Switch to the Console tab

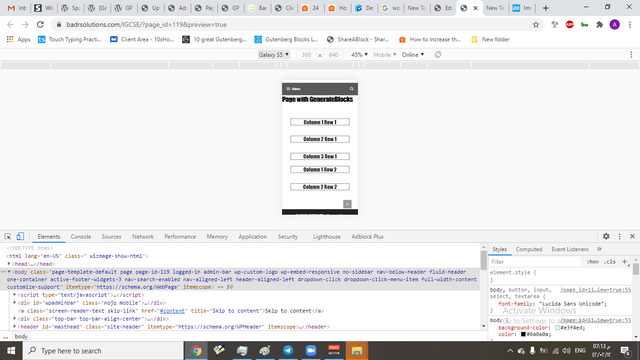(x=81, y=236)
